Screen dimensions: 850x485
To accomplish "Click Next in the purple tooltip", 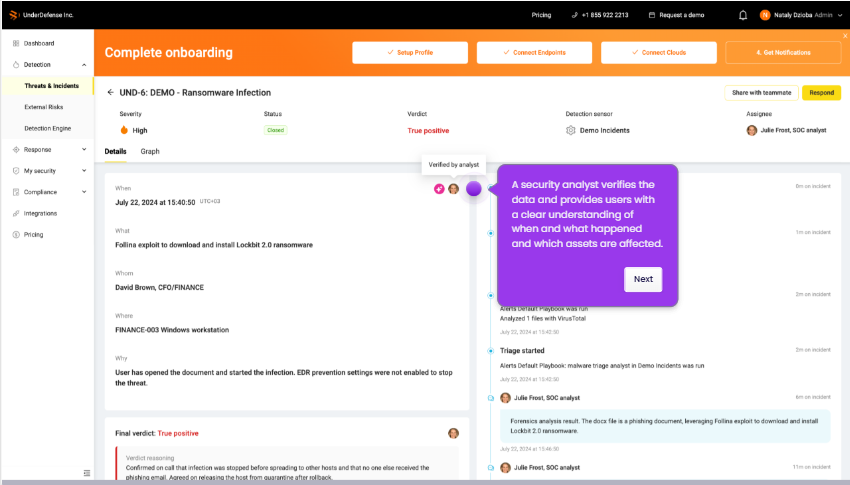I will tap(643, 279).
